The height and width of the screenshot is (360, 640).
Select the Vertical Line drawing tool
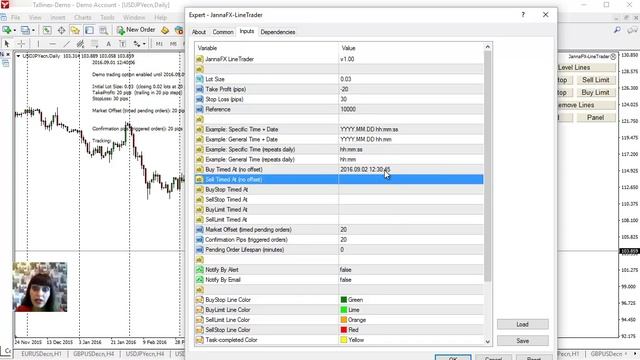[x=38, y=44]
